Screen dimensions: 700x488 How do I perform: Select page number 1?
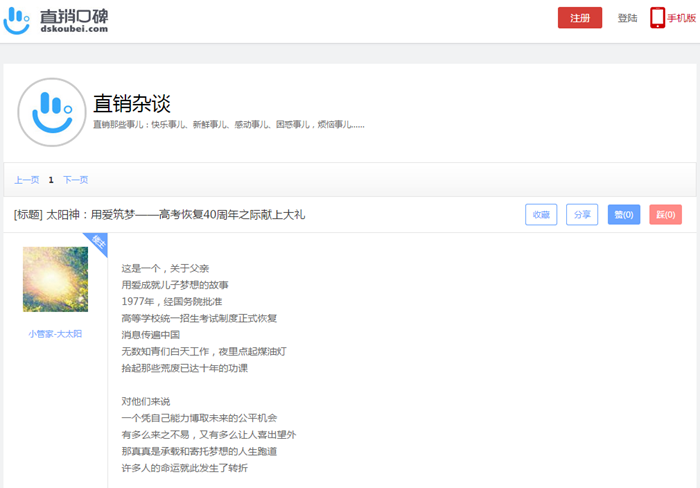51,180
